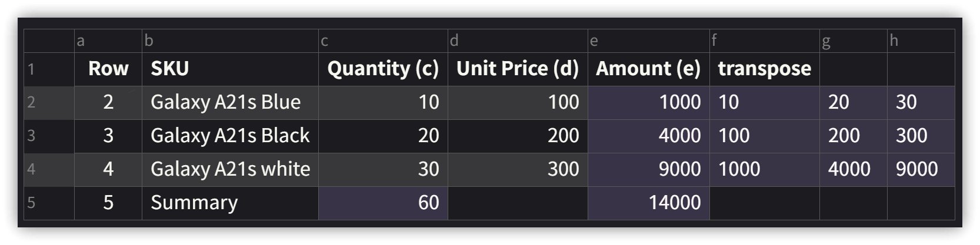Screen dimensions: 980x245
Task: Select the transposed cell 200 in column g
Action: (x=854, y=136)
